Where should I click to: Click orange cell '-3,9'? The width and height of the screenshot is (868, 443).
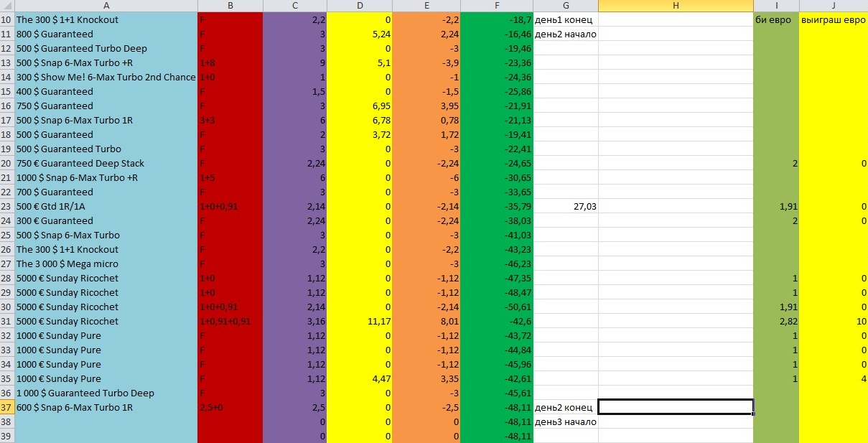[x=427, y=63]
